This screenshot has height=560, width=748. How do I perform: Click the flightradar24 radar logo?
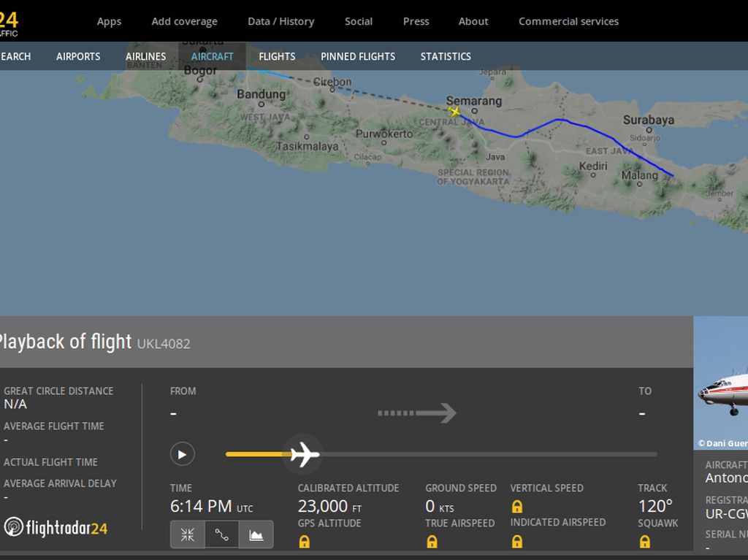56,528
